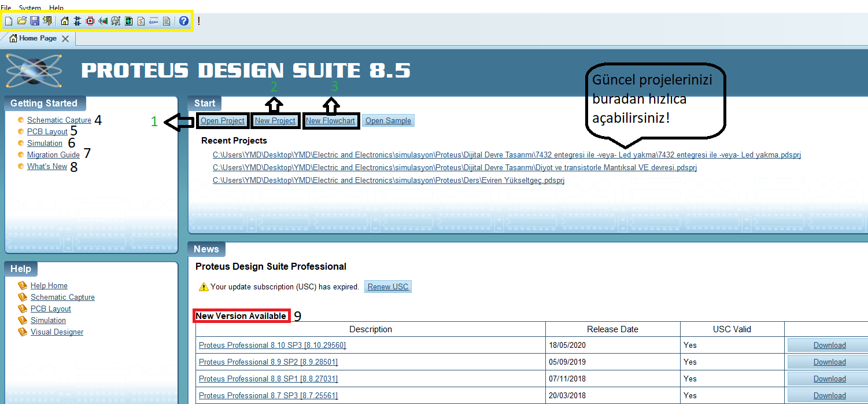868x404 pixels.
Task: Open PCB Layout in the Help panel
Action: pos(51,309)
